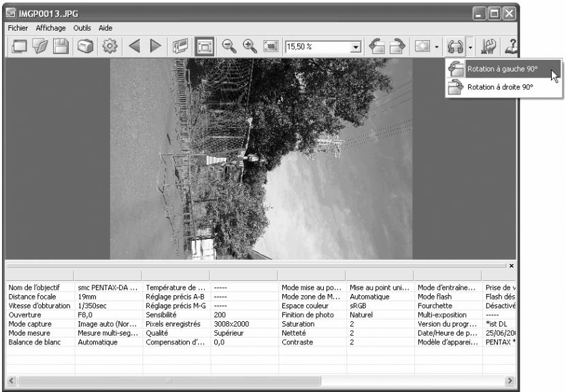
Task: Click the Balance de blanc label
Action: coord(34,342)
